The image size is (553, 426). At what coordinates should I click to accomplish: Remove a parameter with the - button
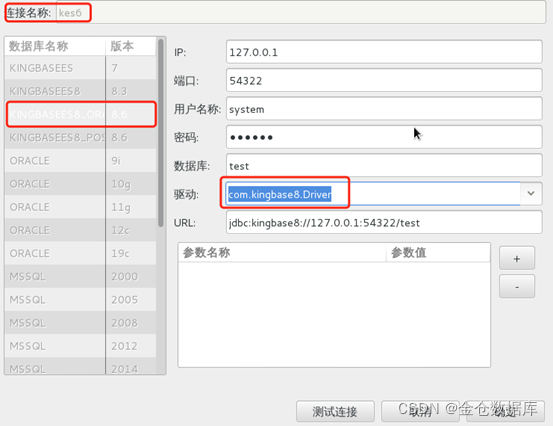tap(517, 287)
